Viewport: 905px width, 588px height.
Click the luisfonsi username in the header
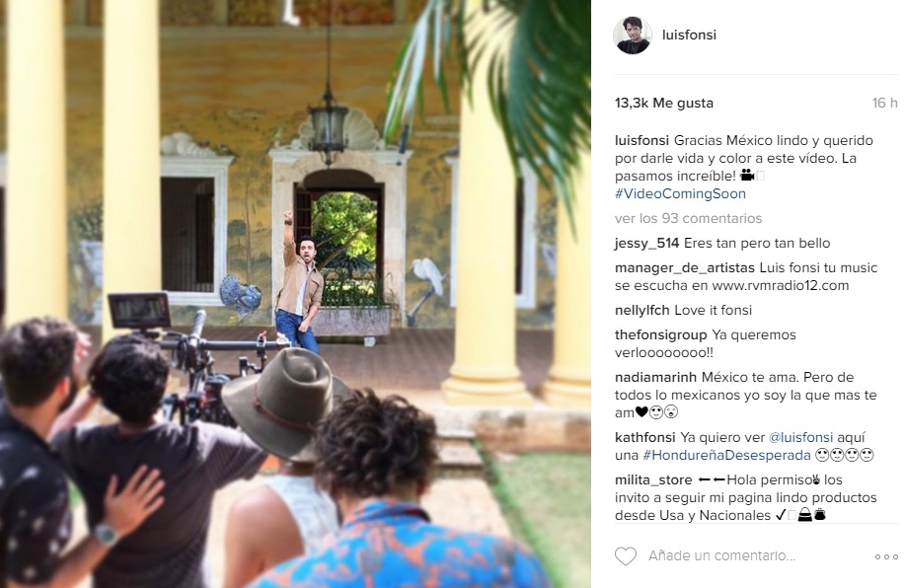click(x=689, y=35)
